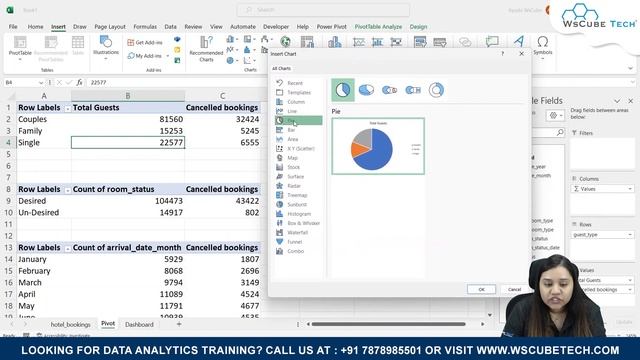The width and height of the screenshot is (640, 360).
Task: Select Recent in the chart type list
Action: point(295,83)
